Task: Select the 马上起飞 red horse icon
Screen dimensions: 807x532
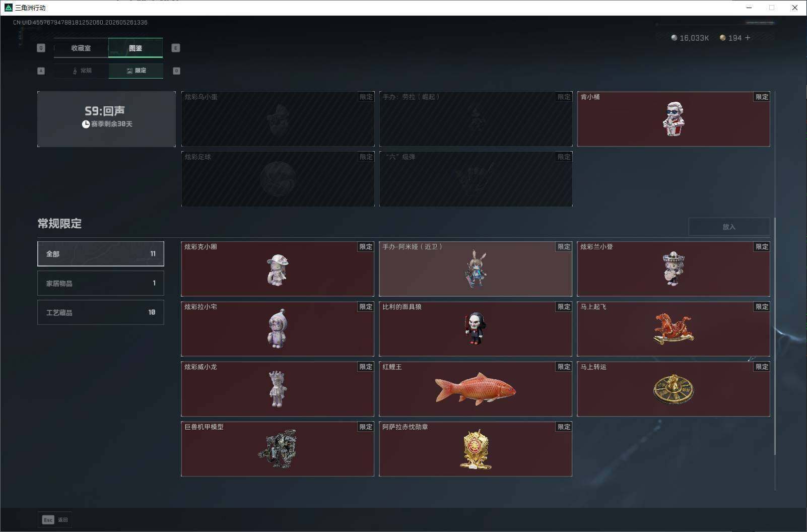Action: 674,328
